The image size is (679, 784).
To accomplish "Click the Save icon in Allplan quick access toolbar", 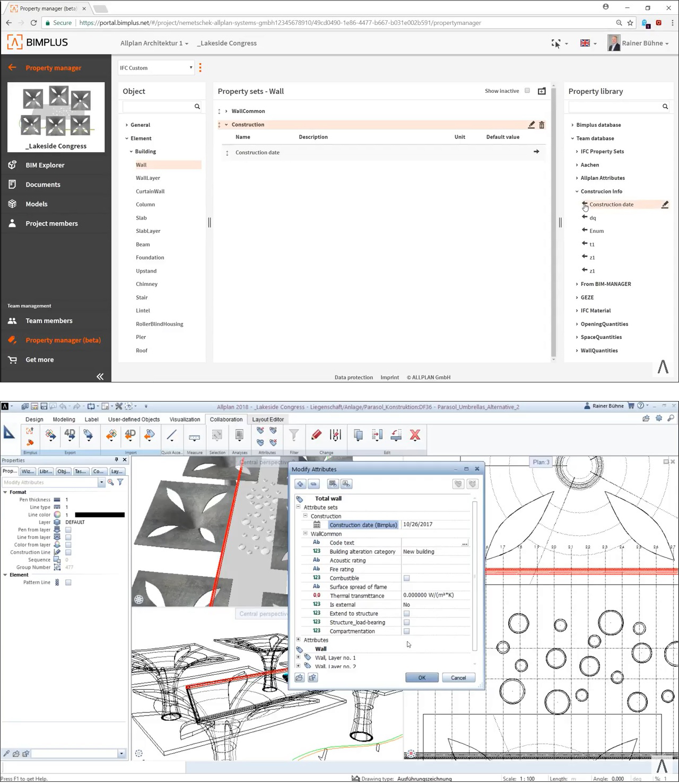I will [44, 406].
